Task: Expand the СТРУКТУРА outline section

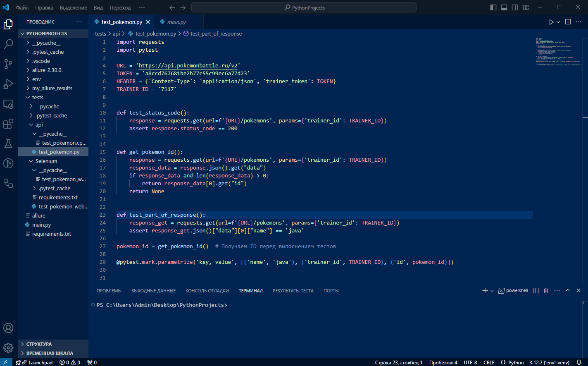Action: click(53, 344)
